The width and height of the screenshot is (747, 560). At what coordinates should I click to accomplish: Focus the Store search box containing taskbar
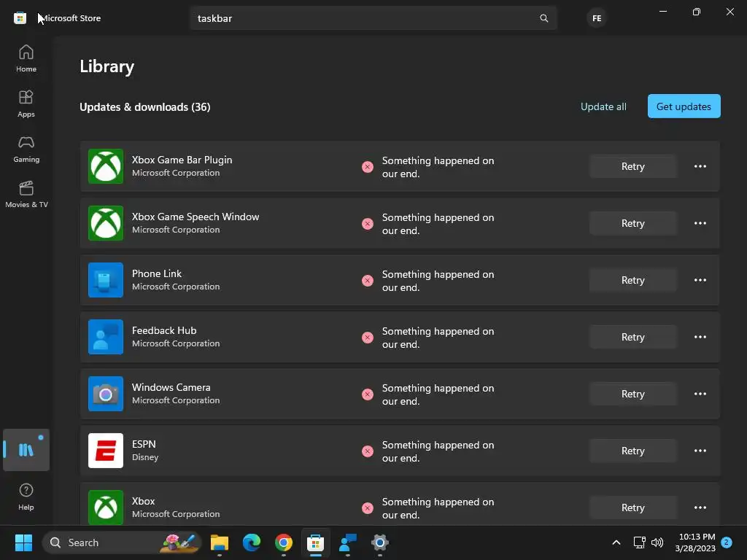click(x=373, y=18)
